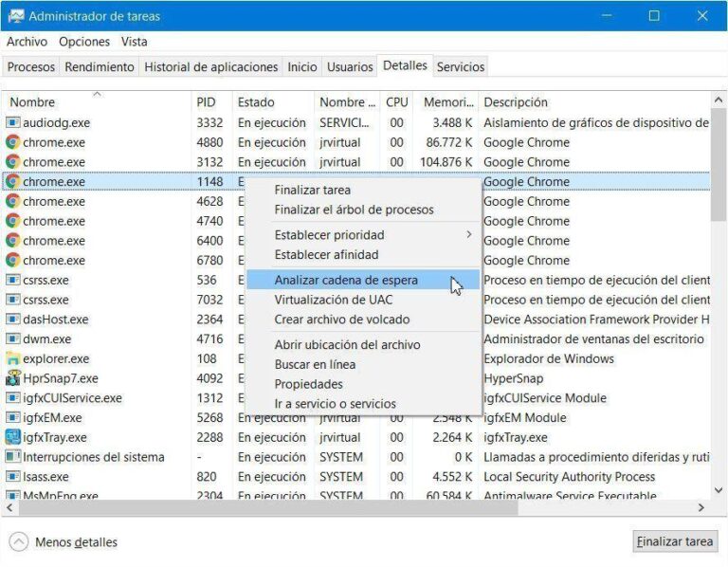Choose Finalizar el árbol de procesos
728x567 pixels.
tap(354, 210)
